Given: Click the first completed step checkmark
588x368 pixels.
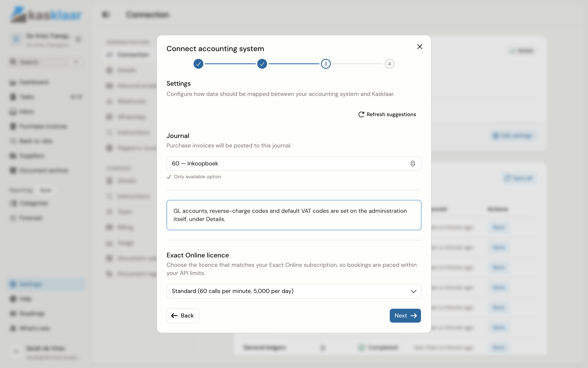Looking at the screenshot, I should [198, 64].
